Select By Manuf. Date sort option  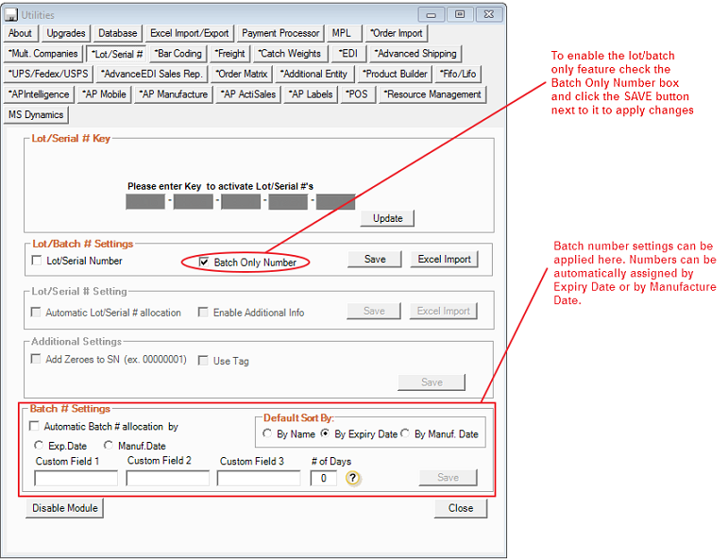[406, 434]
